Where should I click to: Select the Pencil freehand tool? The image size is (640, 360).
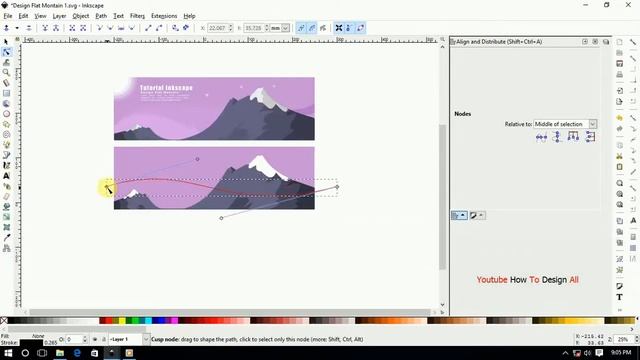point(6,144)
